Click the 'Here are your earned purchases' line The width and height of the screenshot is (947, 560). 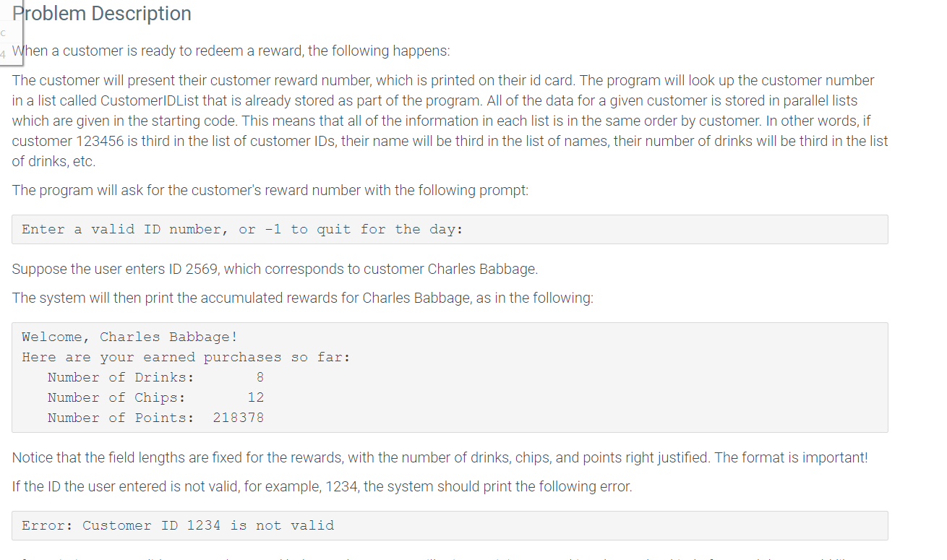[x=186, y=357]
